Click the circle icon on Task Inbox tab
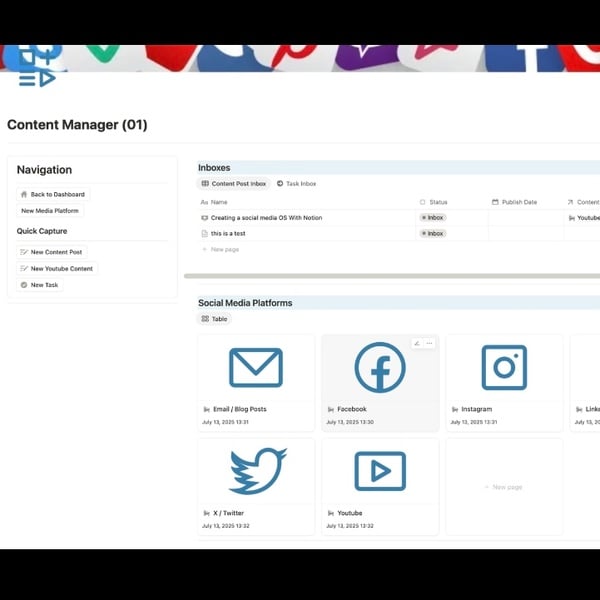This screenshot has height=600, width=600. click(280, 184)
